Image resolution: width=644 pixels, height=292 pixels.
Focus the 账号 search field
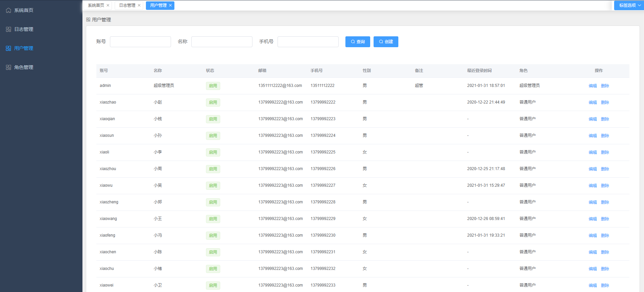(140, 42)
